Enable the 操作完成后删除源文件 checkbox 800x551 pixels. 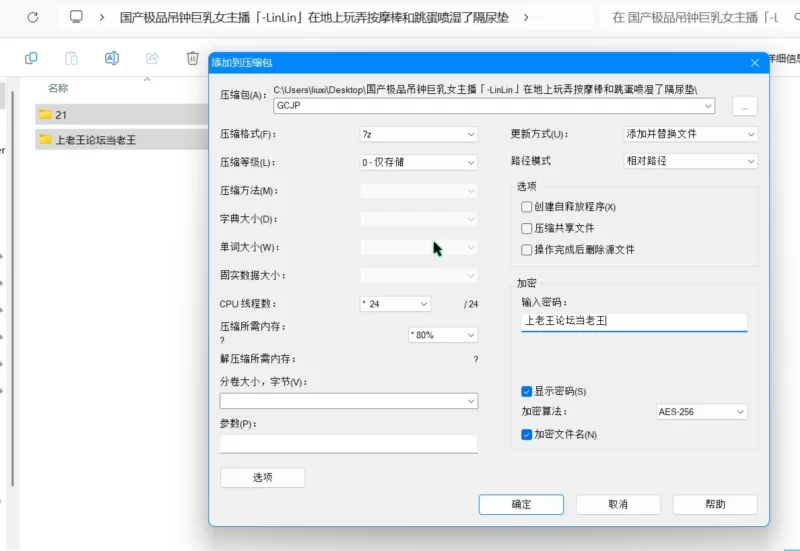pyautogui.click(x=527, y=249)
